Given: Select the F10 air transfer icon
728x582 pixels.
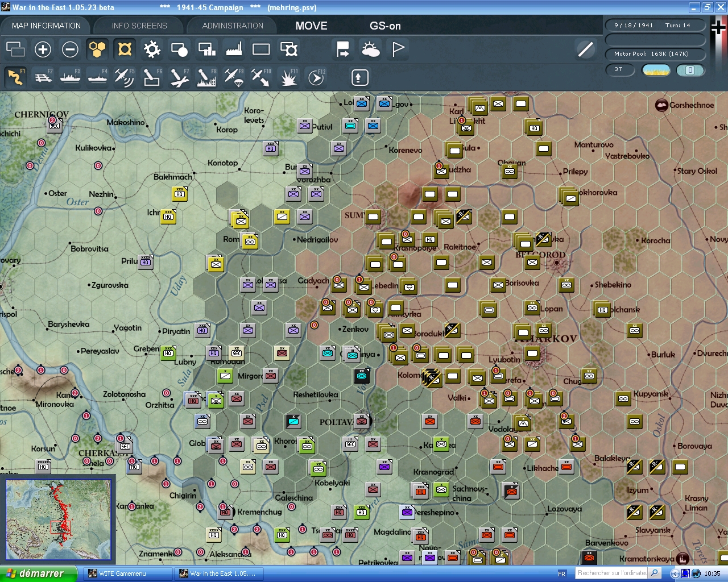Looking at the screenshot, I should [x=261, y=77].
